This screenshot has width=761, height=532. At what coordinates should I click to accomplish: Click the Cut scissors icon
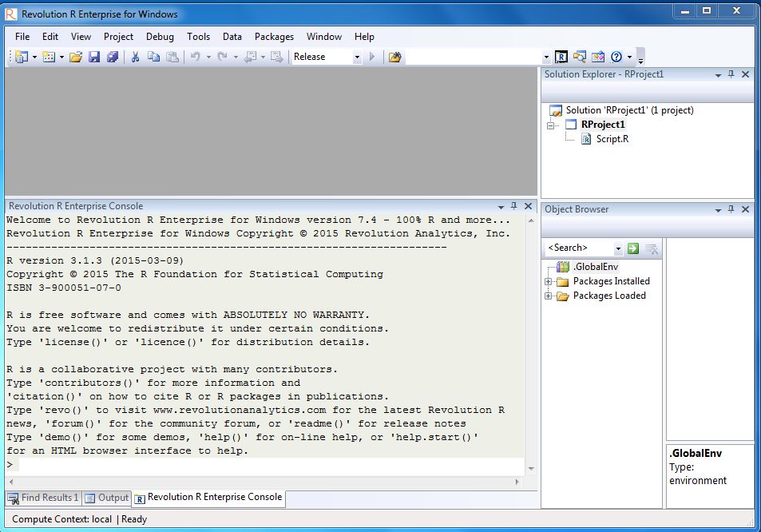pos(136,57)
